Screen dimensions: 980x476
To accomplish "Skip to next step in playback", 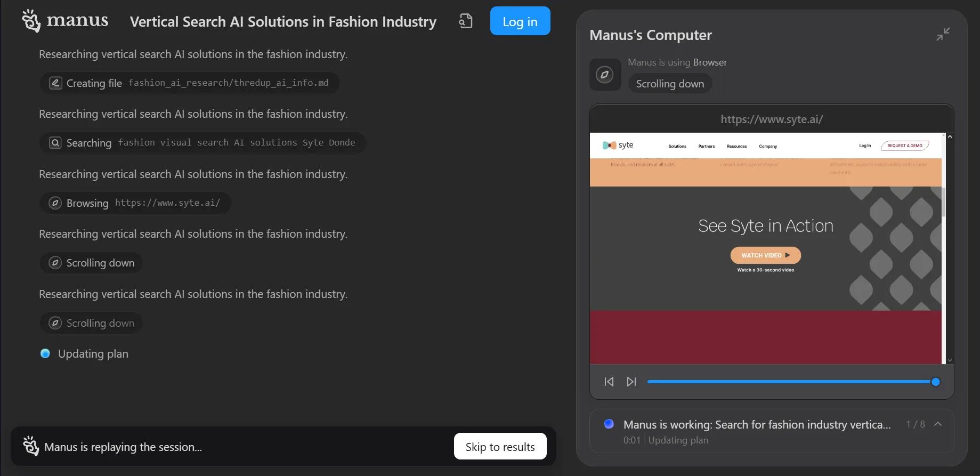I will (x=631, y=382).
